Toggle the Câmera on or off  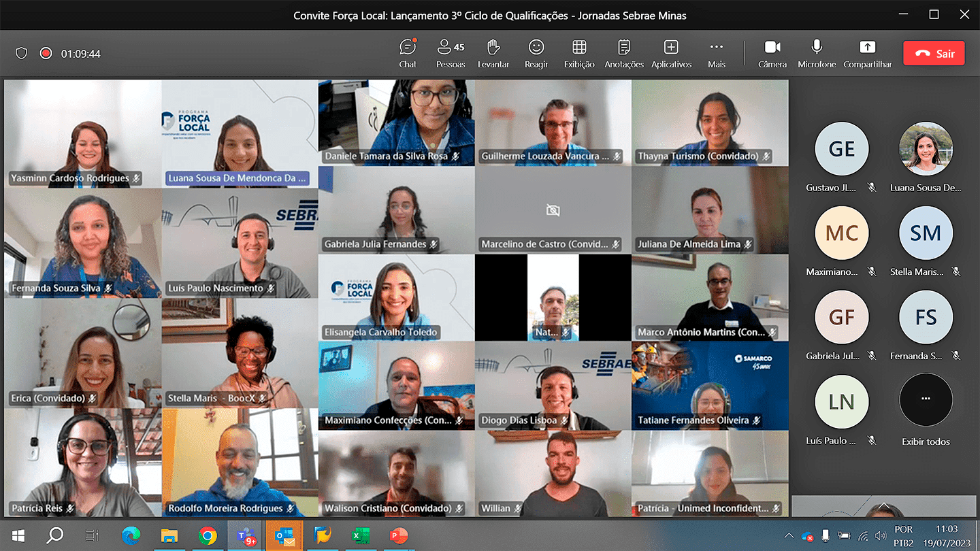(772, 53)
